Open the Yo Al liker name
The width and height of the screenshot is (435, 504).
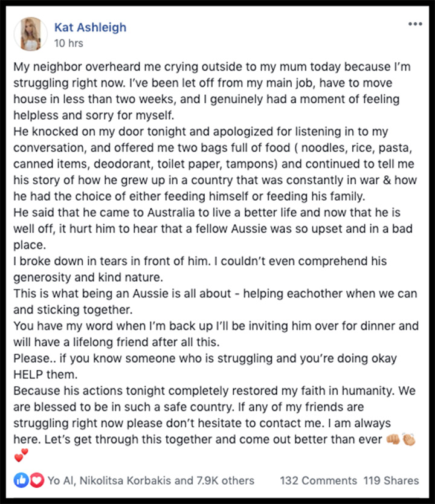coord(60,480)
